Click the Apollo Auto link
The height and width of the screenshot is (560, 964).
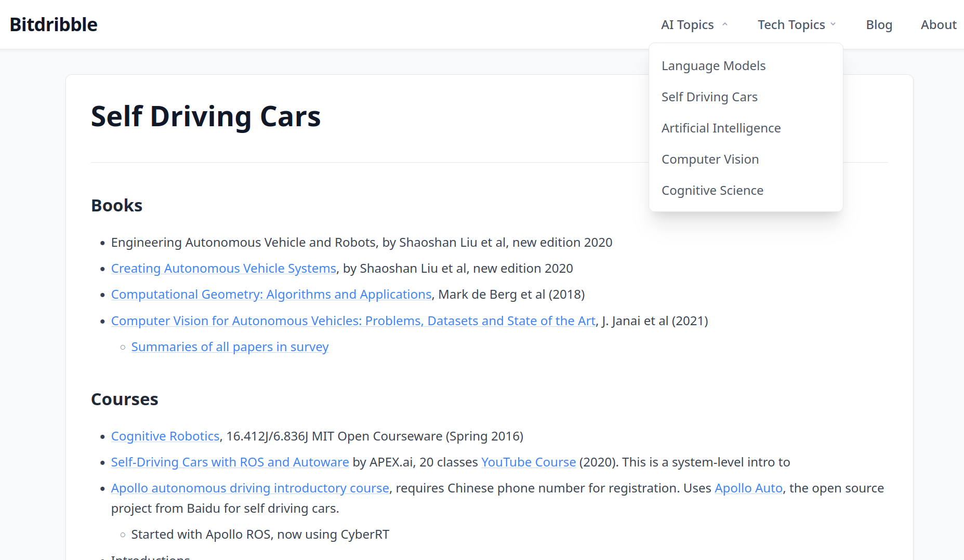click(x=748, y=488)
